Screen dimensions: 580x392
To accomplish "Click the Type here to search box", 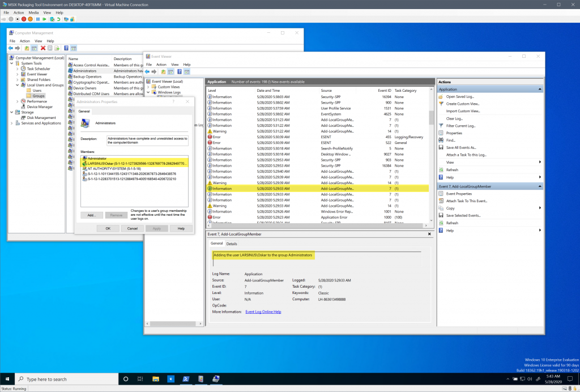I will click(67, 379).
